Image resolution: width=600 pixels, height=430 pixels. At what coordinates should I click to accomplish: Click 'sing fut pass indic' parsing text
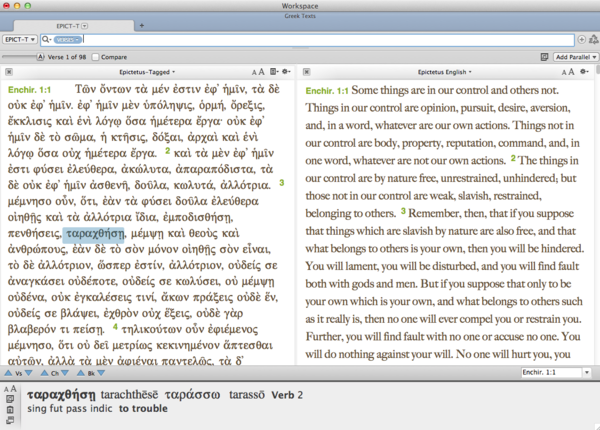point(70,409)
